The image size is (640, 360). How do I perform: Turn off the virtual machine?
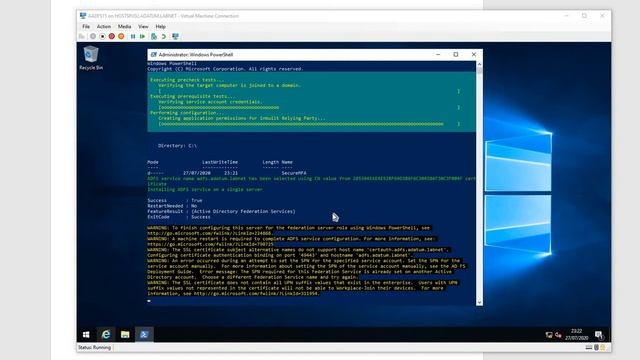tap(102, 36)
